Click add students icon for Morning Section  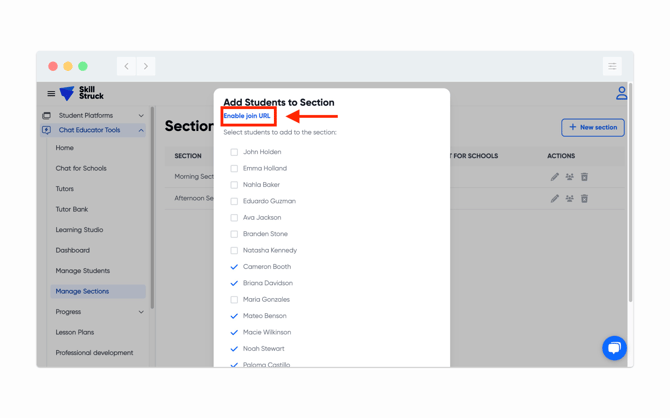point(570,177)
